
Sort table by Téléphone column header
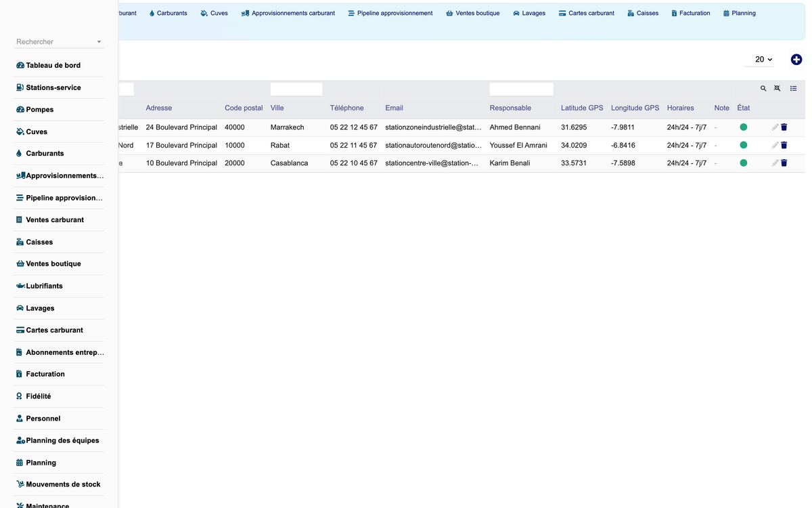tap(346, 108)
